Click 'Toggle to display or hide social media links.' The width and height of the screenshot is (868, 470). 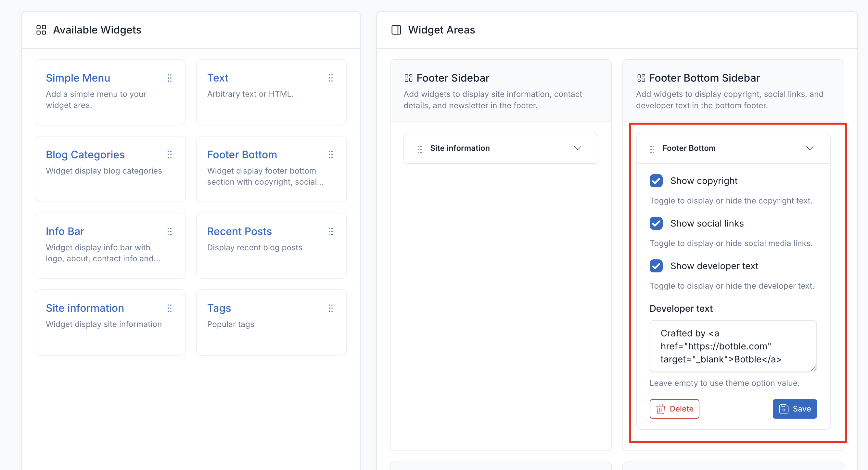(731, 243)
